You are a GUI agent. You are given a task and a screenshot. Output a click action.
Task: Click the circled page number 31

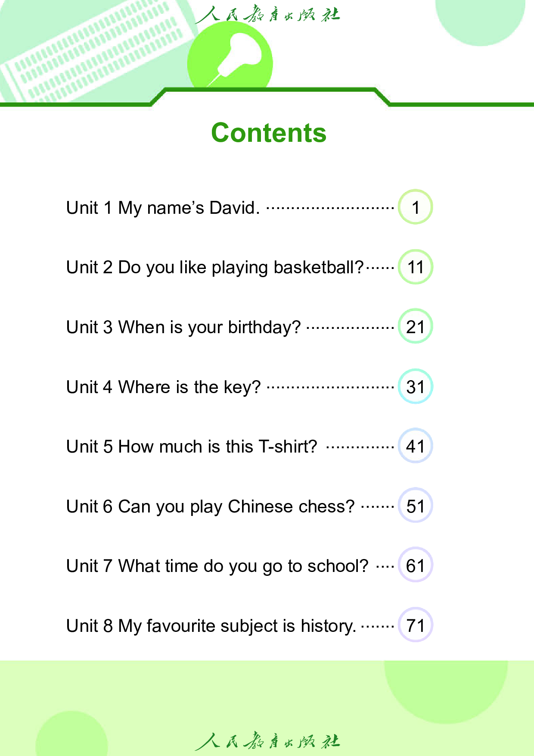tap(415, 387)
